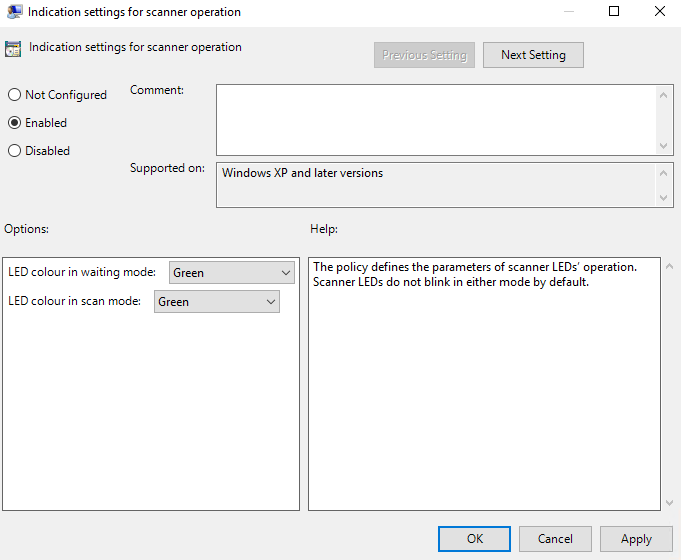The image size is (681, 560).
Task: Click inside the Comment text box
Action: point(435,119)
